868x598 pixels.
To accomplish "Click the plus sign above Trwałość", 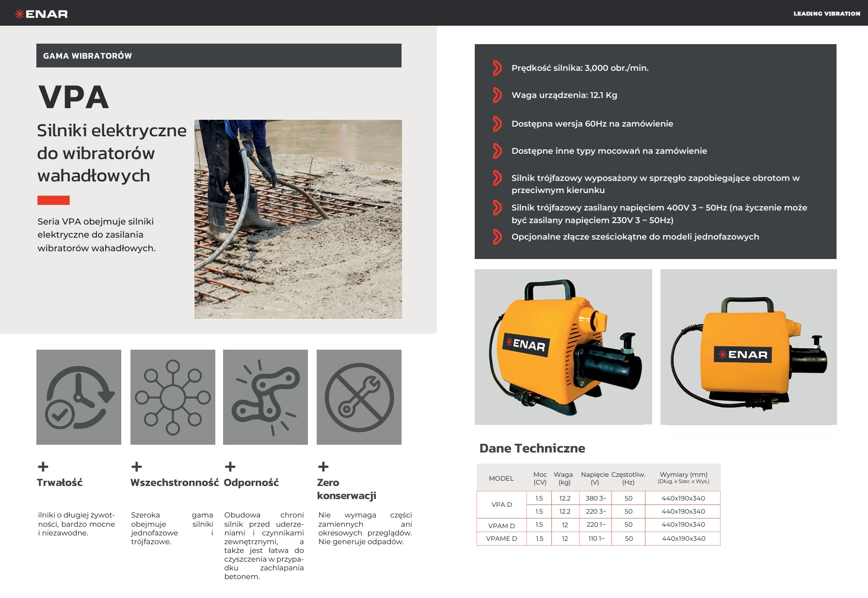I will pos(43,467).
